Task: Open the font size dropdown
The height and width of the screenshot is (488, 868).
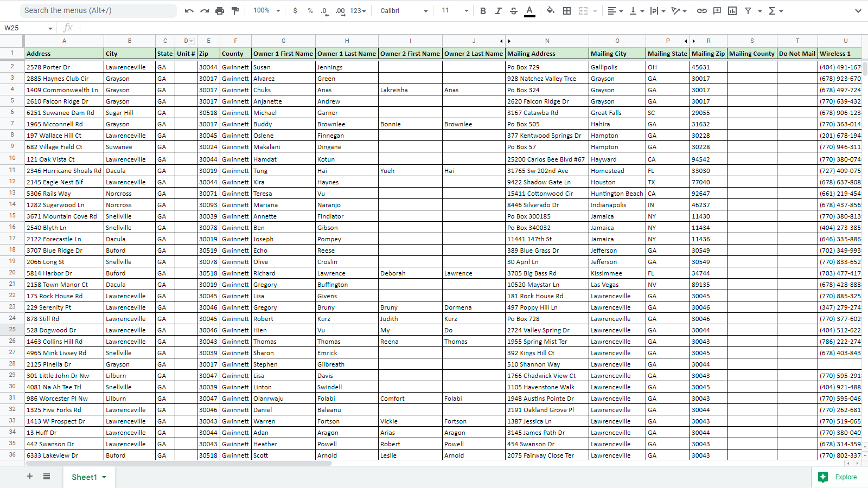Action: (x=455, y=11)
